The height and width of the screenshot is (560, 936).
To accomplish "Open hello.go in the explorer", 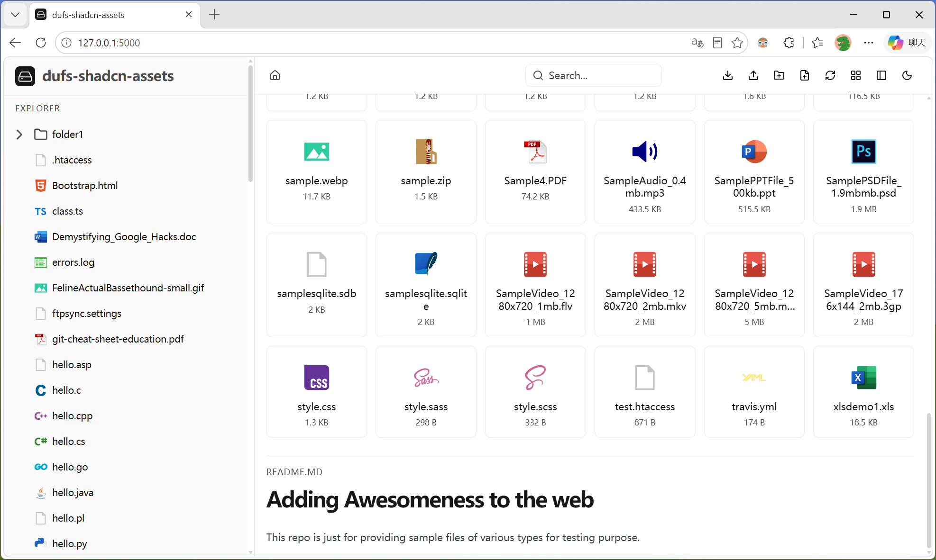I will click(70, 467).
